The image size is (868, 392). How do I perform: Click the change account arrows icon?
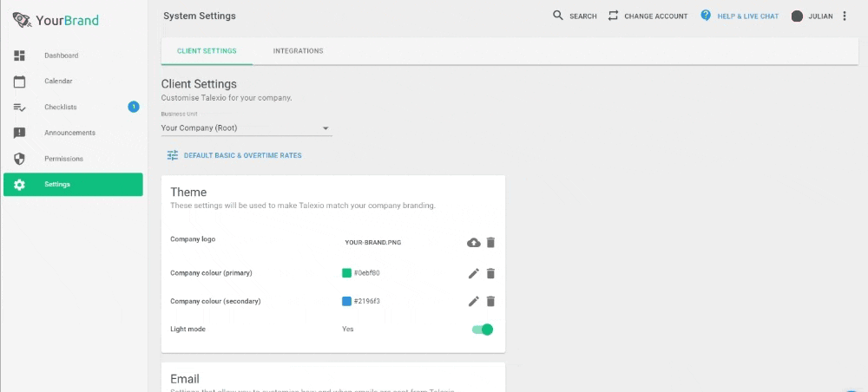613,16
